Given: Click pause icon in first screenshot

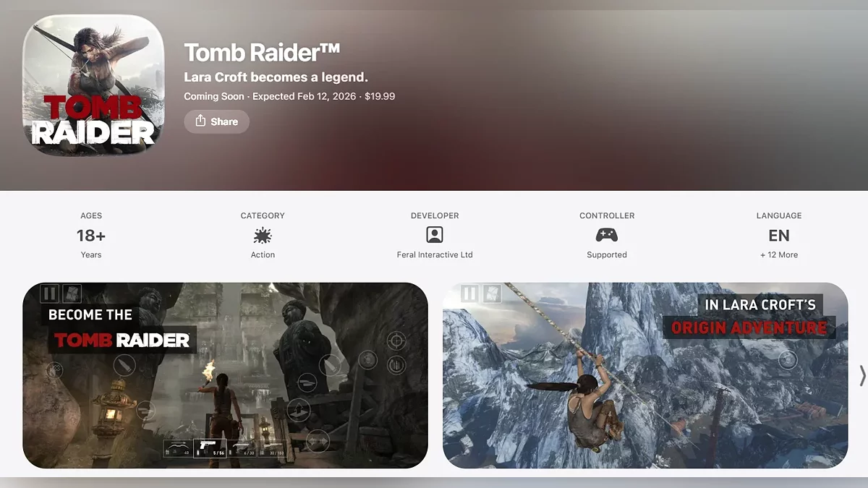Looking at the screenshot, I should click(x=49, y=294).
